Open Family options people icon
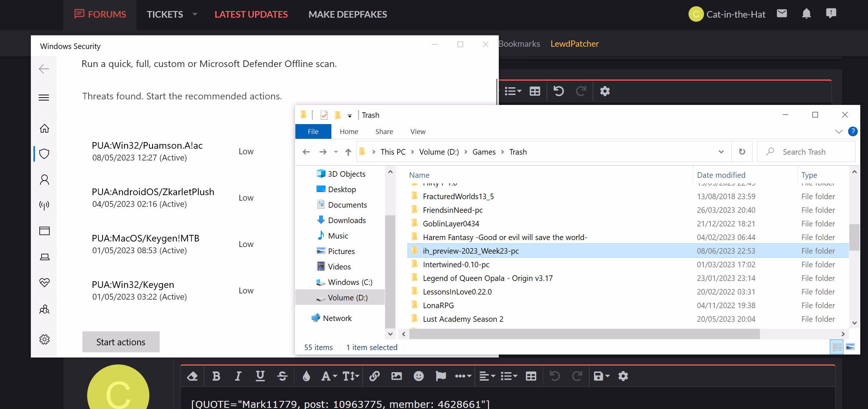This screenshot has width=868, height=409. [45, 309]
